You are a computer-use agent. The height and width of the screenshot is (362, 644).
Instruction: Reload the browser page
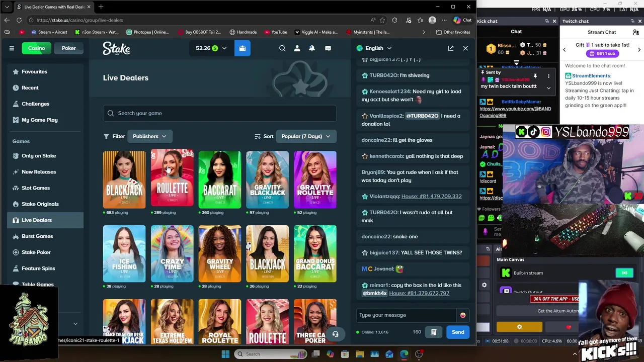click(x=19, y=20)
